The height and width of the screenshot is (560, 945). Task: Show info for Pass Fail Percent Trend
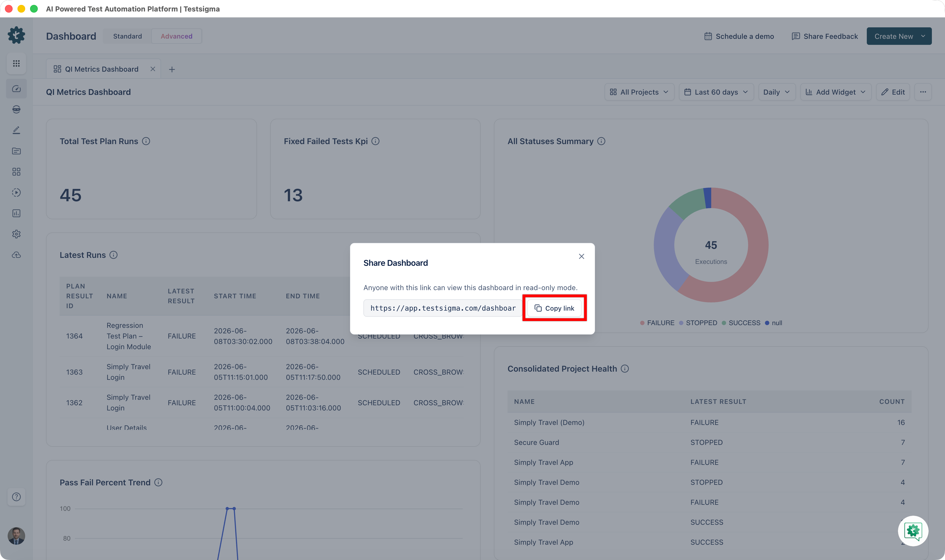(158, 482)
